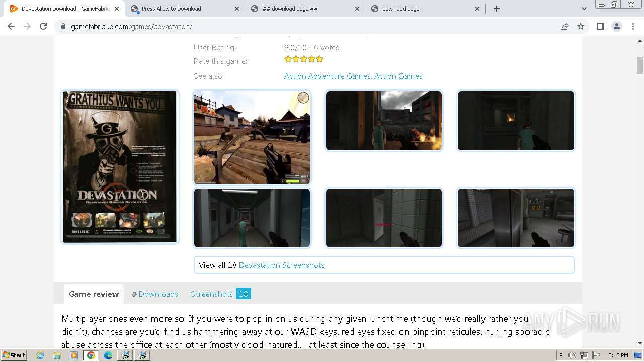Click the page scrollbar thumb

click(x=639, y=65)
